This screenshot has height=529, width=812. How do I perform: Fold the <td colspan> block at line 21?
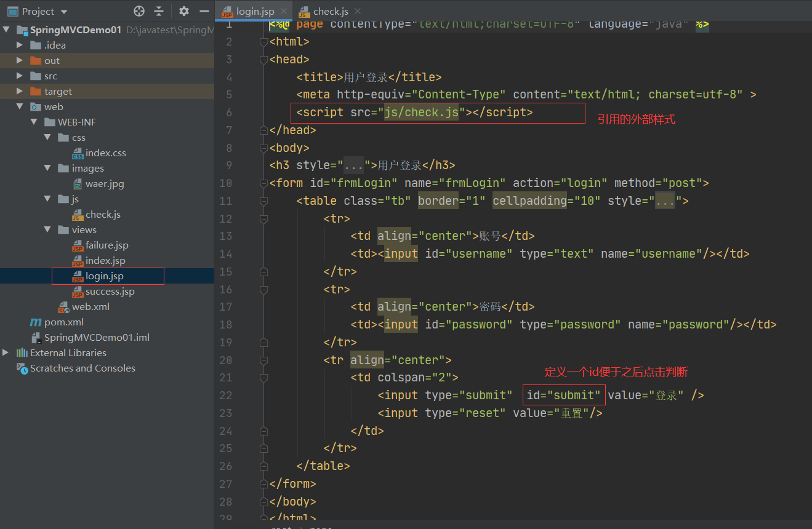[264, 378]
